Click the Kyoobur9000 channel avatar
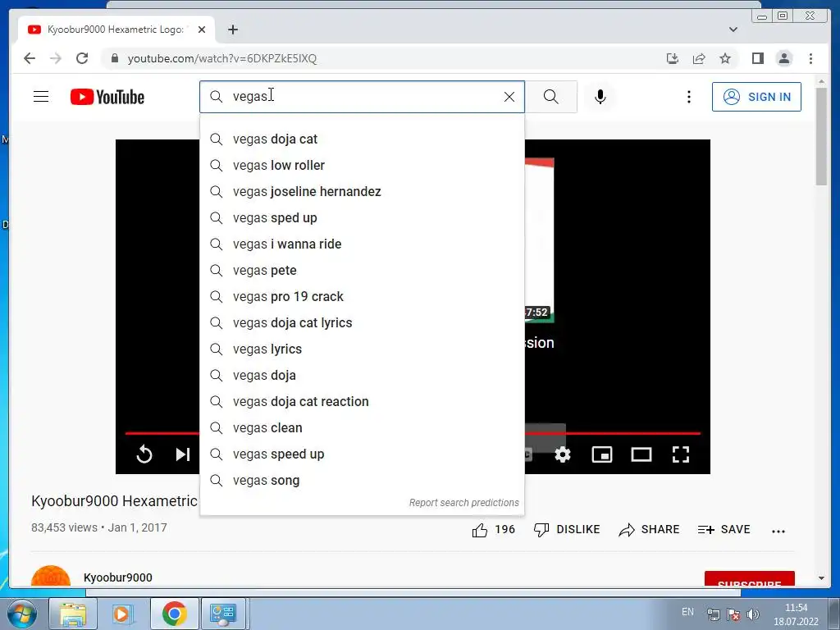Image resolution: width=840 pixels, height=630 pixels. click(x=50, y=577)
